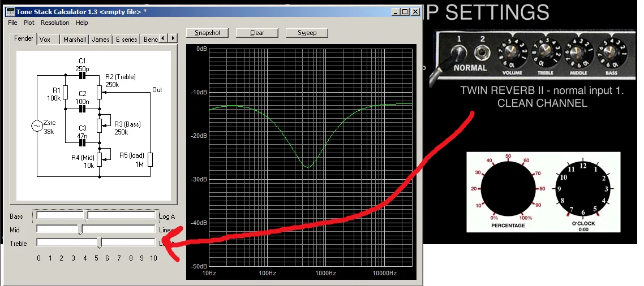Open the Help menu
644x286 pixels.
click(81, 23)
